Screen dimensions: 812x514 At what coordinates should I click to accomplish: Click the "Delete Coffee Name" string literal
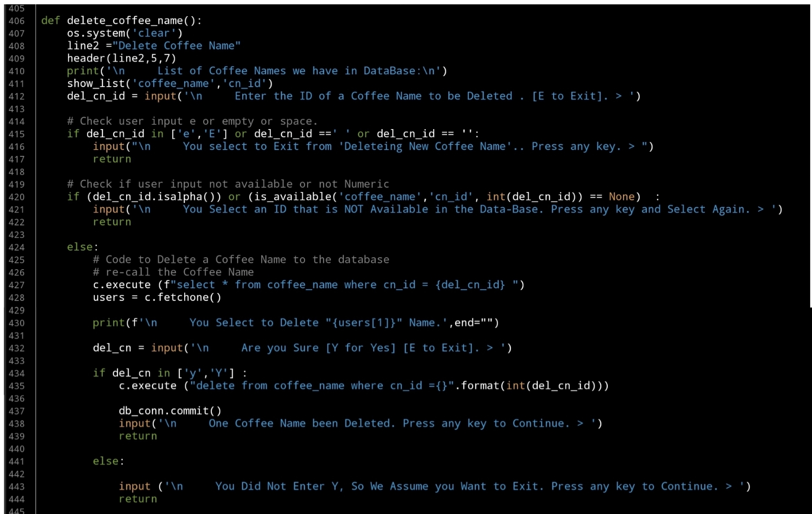tap(177, 46)
